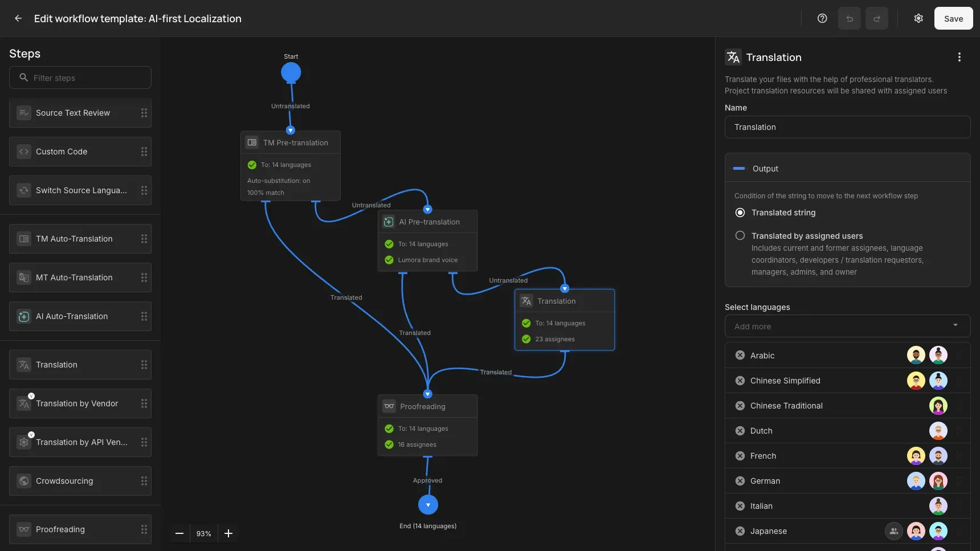Open workflow settings gear icon

tap(918, 18)
